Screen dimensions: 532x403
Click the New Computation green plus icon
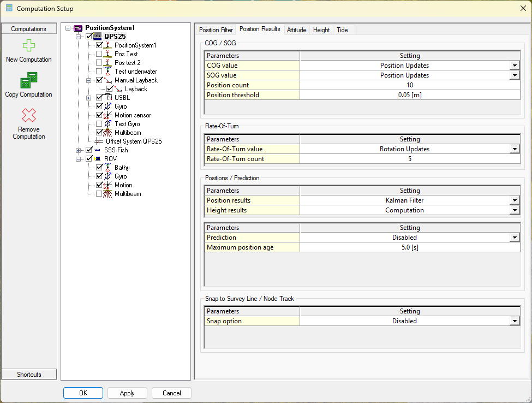coord(29,46)
